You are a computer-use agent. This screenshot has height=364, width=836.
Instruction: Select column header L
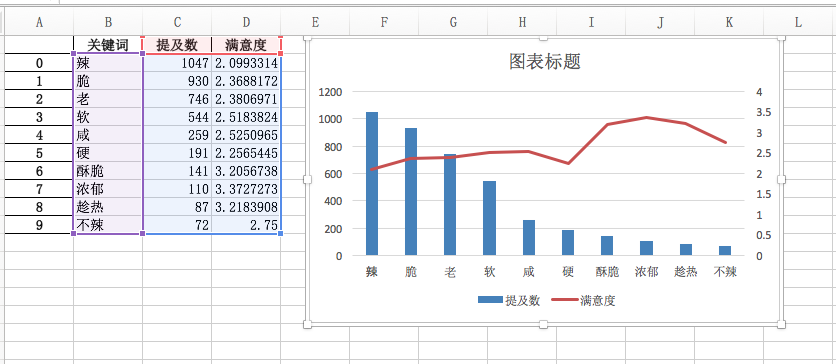[798, 22]
